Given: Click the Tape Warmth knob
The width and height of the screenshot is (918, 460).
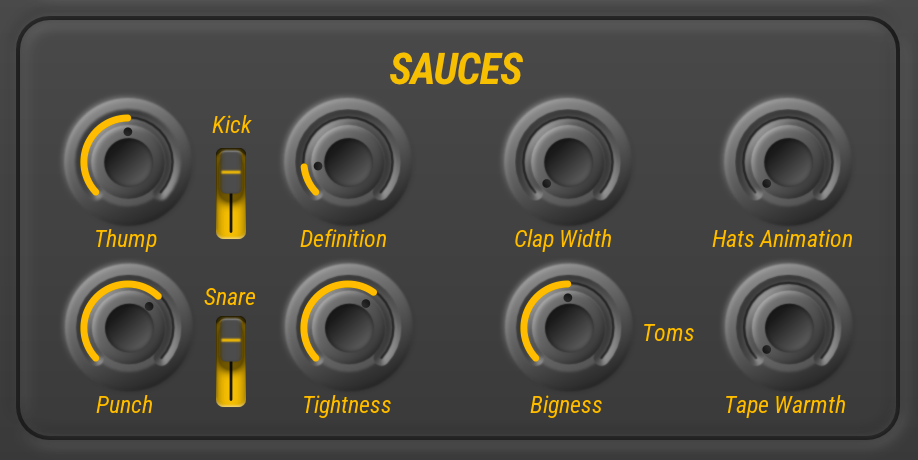Looking at the screenshot, I should coord(789,327).
